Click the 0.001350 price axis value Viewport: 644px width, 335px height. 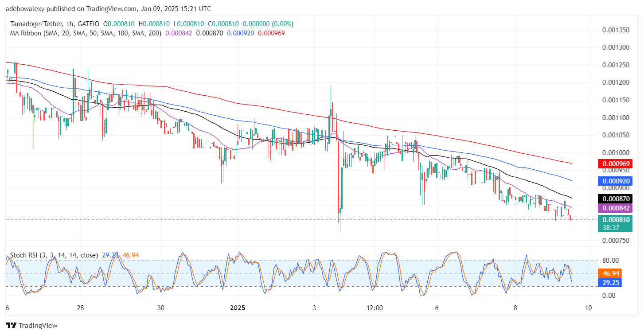[616, 30]
